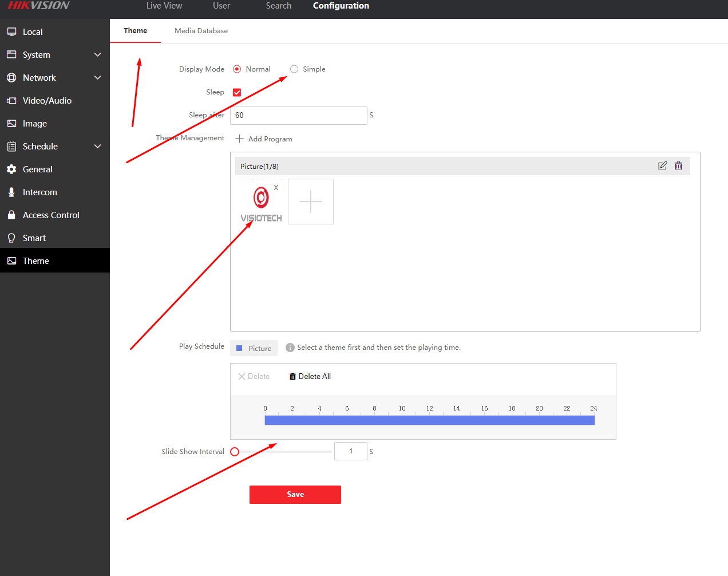Open the Live View menu
This screenshot has width=728, height=576.
(164, 6)
